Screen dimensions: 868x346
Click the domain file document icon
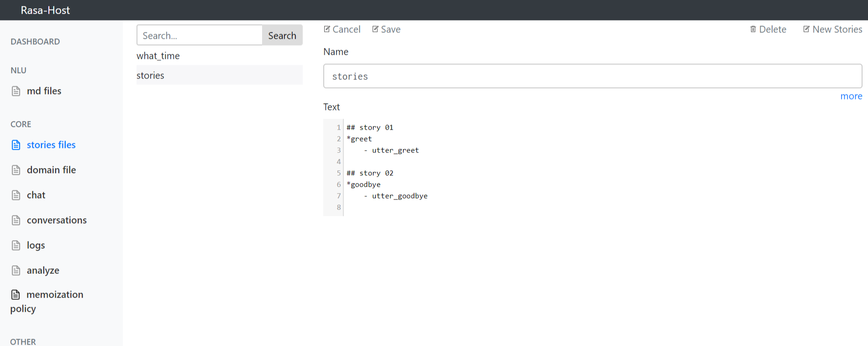[x=16, y=170]
